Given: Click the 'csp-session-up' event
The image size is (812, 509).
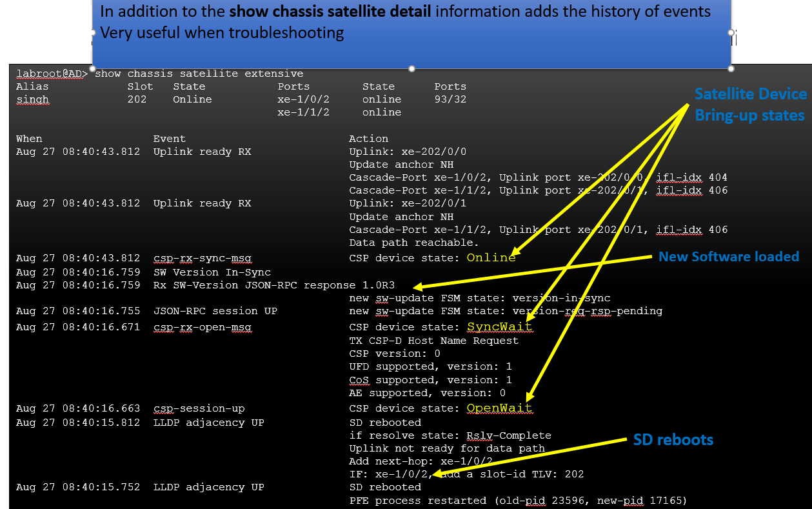Looking at the screenshot, I should [199, 408].
